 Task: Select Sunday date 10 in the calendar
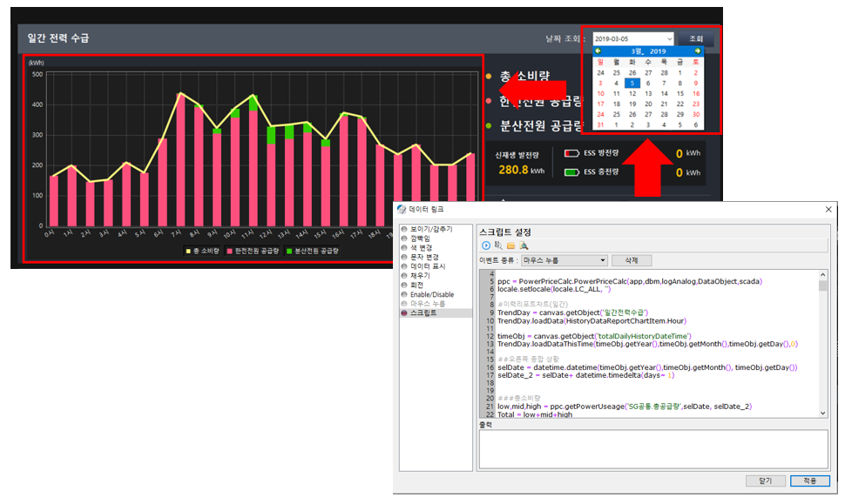point(600,94)
